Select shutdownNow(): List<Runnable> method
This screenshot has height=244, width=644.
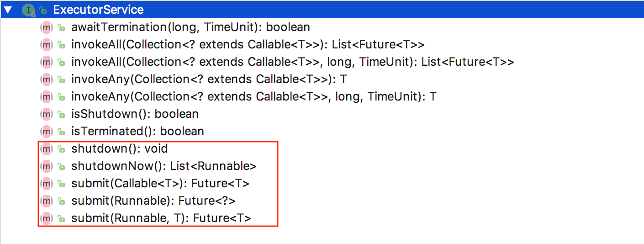(164, 166)
